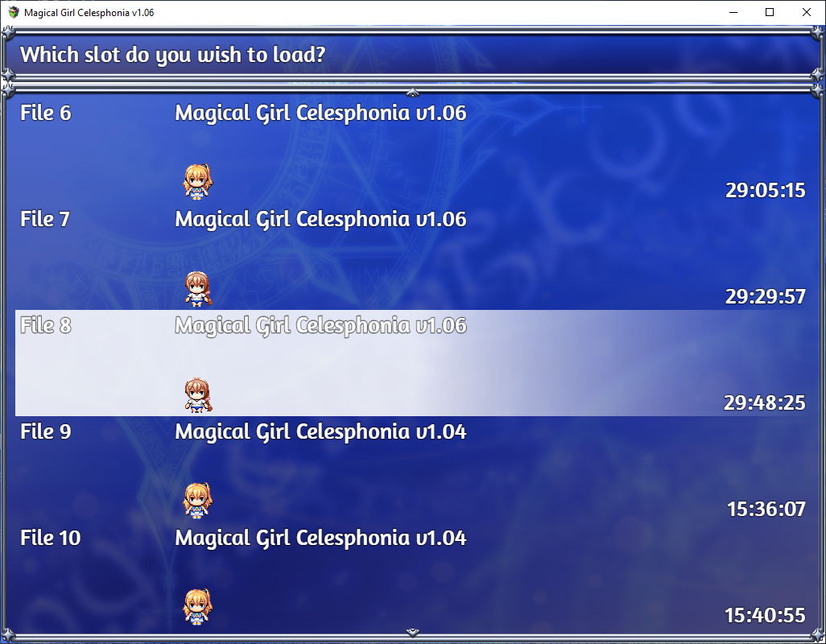Click the File 7 brown-haired character sprite
Viewport: 826px width, 644px height.
[198, 288]
